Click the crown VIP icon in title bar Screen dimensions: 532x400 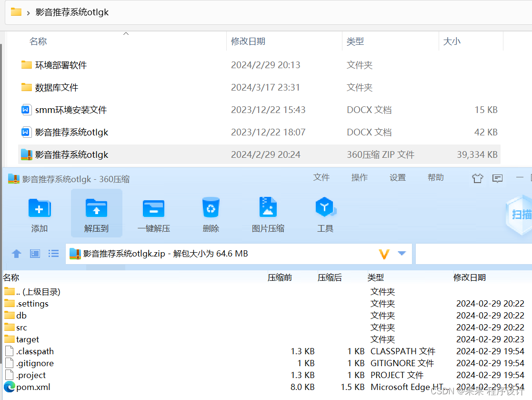click(477, 177)
